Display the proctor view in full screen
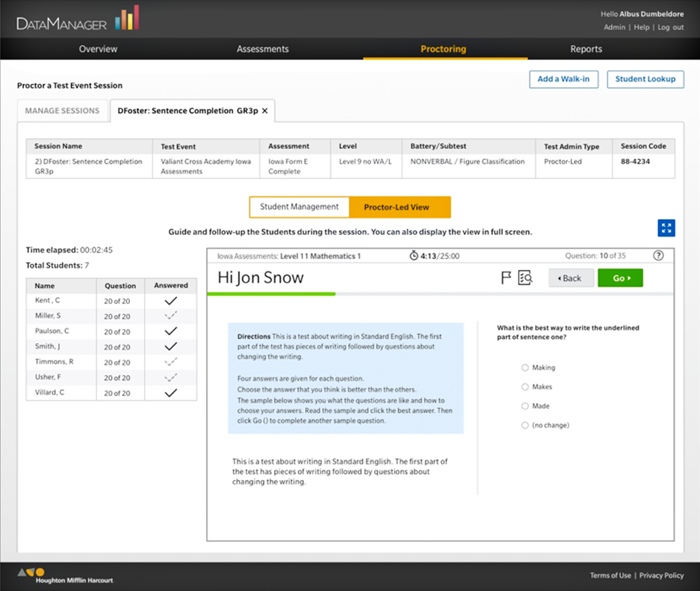Image resolution: width=700 pixels, height=591 pixels. pyautogui.click(x=666, y=228)
